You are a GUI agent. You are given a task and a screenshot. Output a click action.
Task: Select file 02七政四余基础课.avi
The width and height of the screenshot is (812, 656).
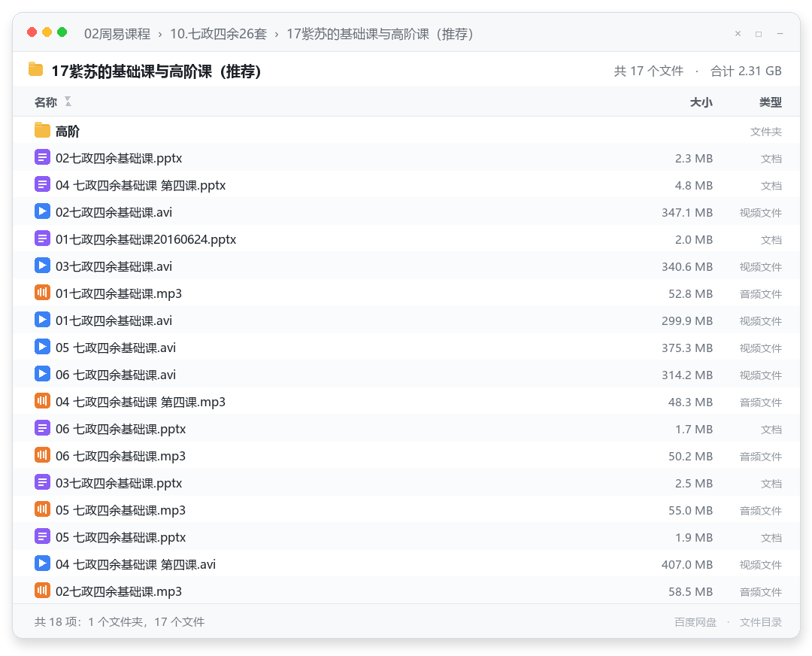click(x=114, y=212)
